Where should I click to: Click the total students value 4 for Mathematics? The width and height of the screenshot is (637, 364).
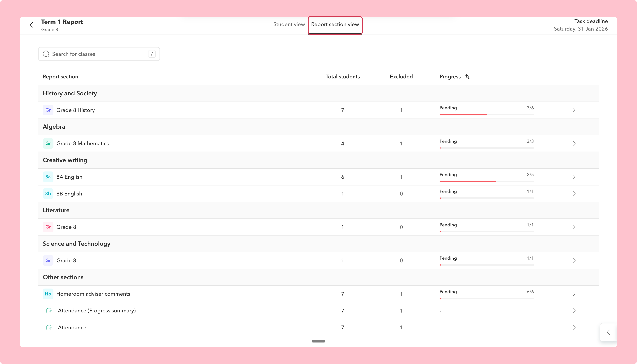tap(342, 144)
